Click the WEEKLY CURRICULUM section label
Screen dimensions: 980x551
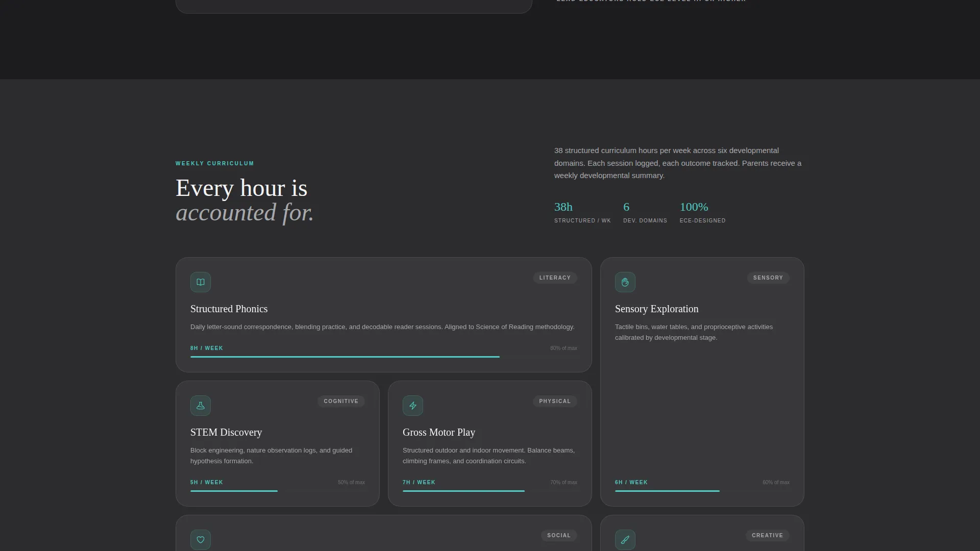(215, 164)
